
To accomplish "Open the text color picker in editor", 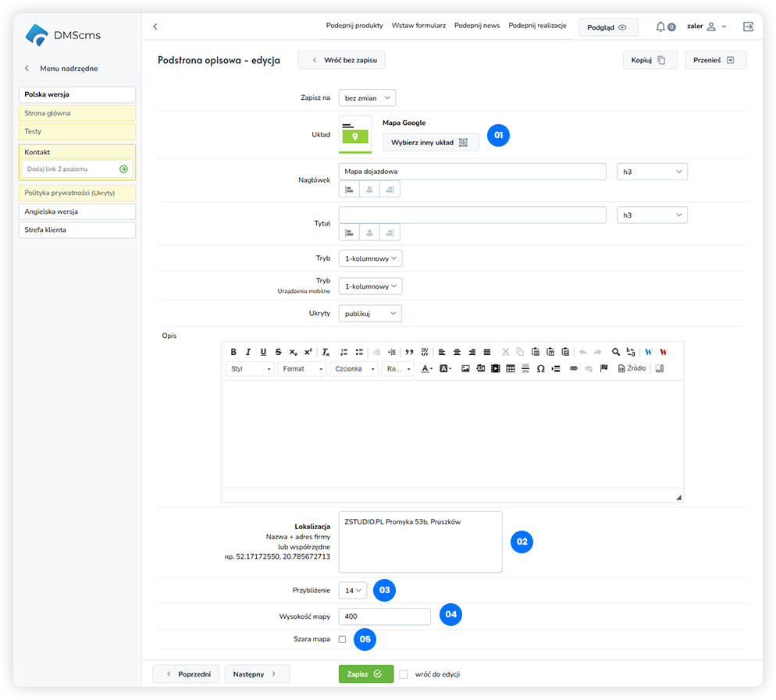I will click(x=426, y=368).
